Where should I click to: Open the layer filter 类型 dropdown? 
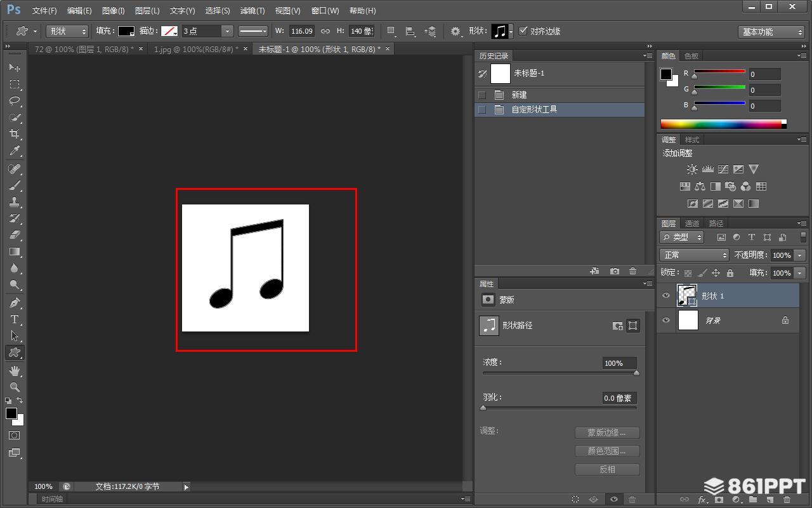pyautogui.click(x=682, y=237)
